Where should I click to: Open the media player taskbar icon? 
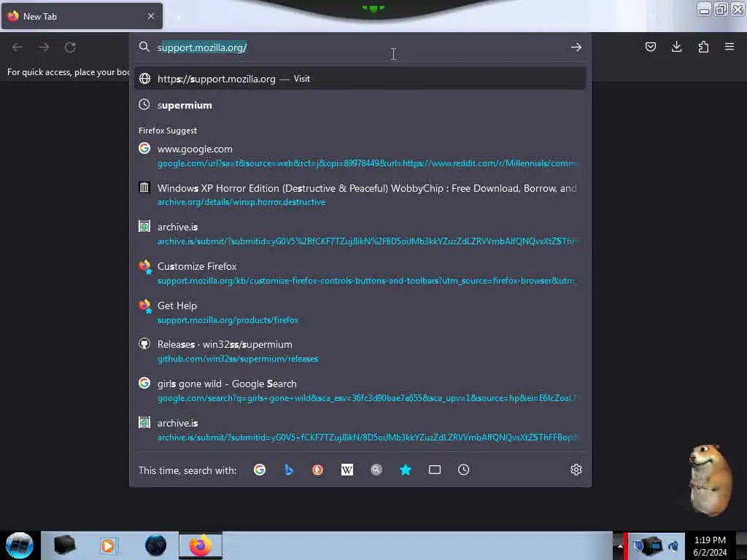108,545
